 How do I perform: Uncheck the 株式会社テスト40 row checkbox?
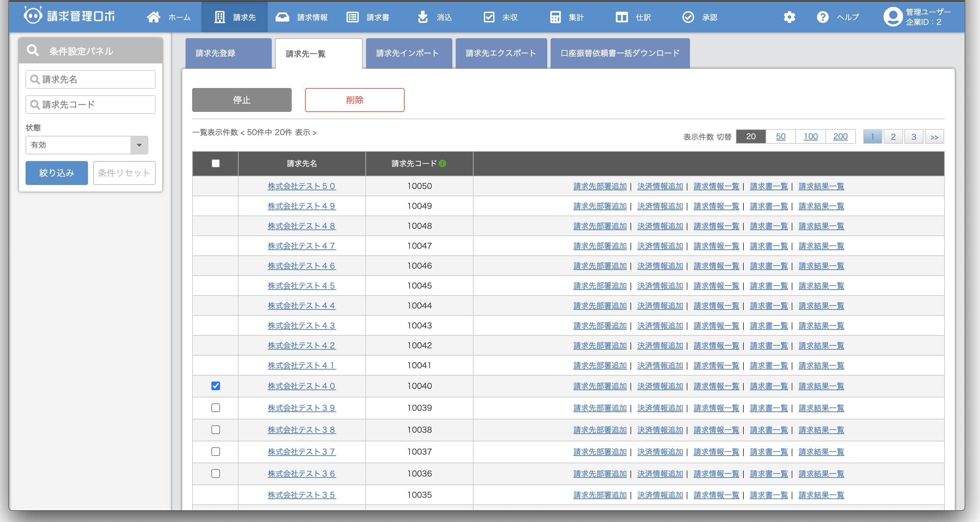point(216,386)
